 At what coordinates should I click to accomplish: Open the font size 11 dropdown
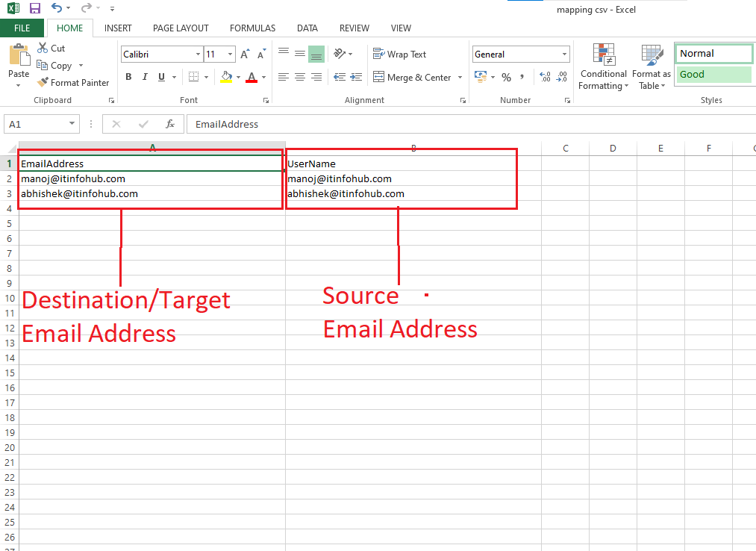(x=230, y=54)
